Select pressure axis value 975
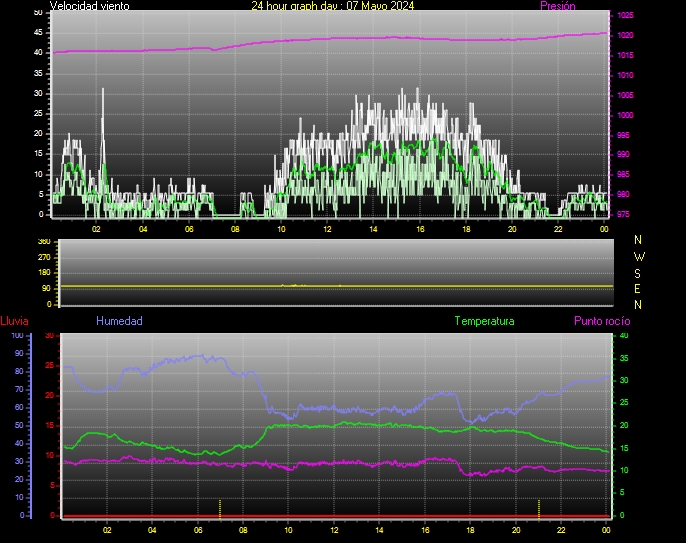The width and height of the screenshot is (686, 543). tap(623, 214)
